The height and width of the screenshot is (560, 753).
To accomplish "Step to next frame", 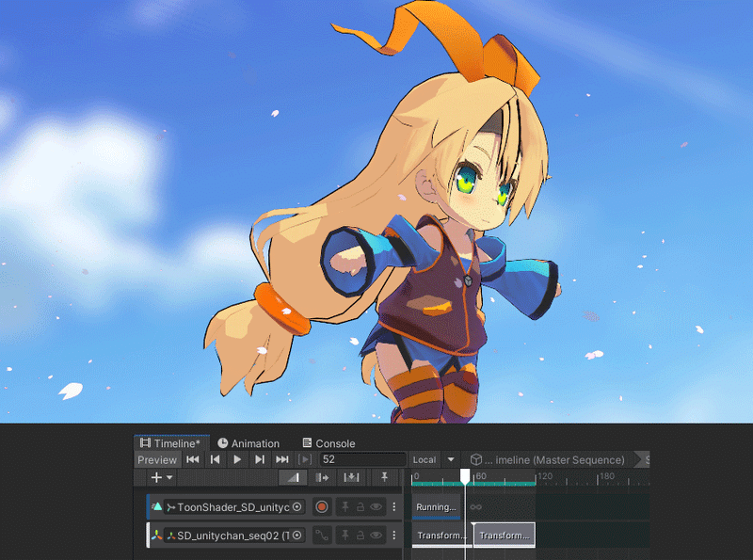I will (260, 459).
